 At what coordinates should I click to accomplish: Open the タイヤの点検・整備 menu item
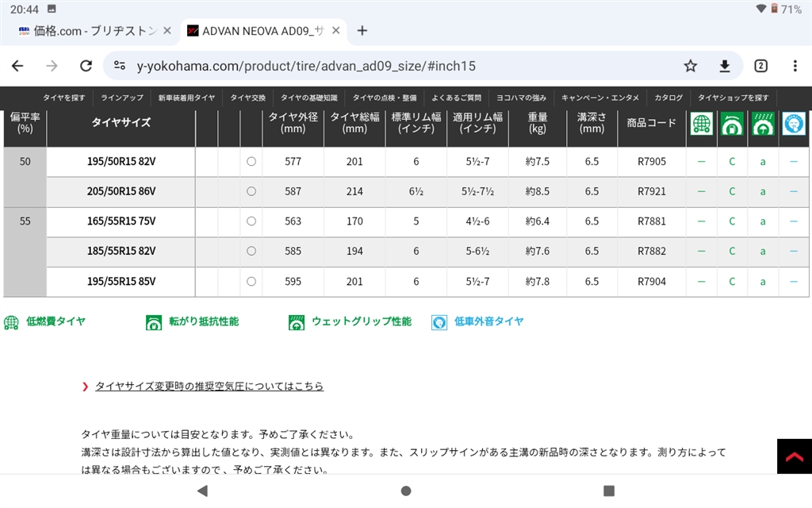[385, 98]
